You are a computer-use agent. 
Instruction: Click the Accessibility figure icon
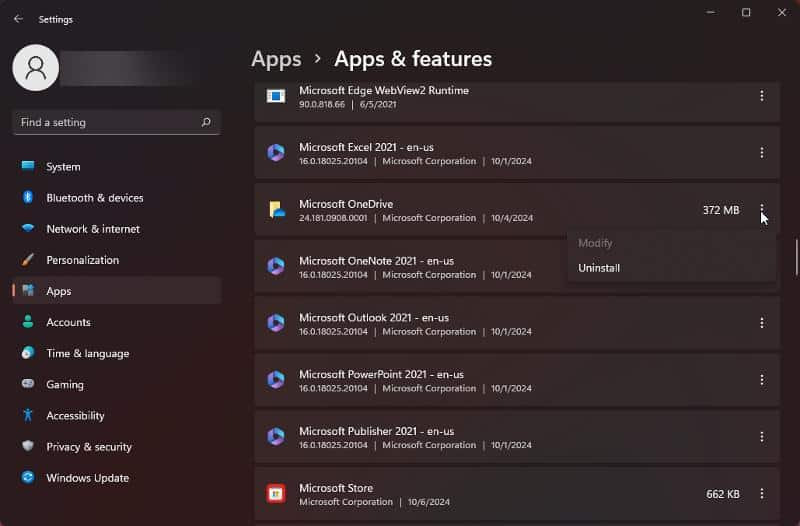[28, 415]
